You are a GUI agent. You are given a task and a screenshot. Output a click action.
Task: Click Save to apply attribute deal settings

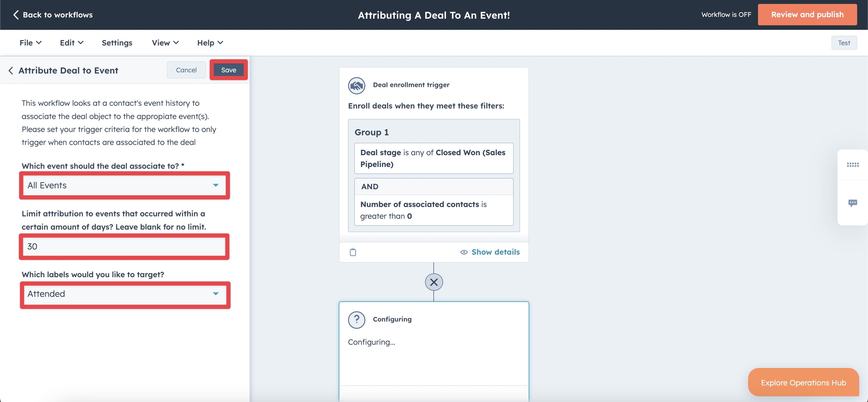pos(229,69)
